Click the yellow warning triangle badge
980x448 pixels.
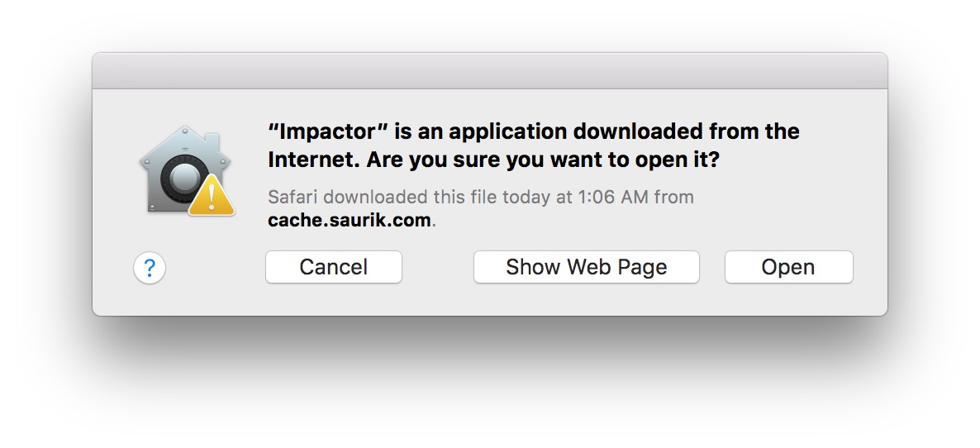(212, 196)
